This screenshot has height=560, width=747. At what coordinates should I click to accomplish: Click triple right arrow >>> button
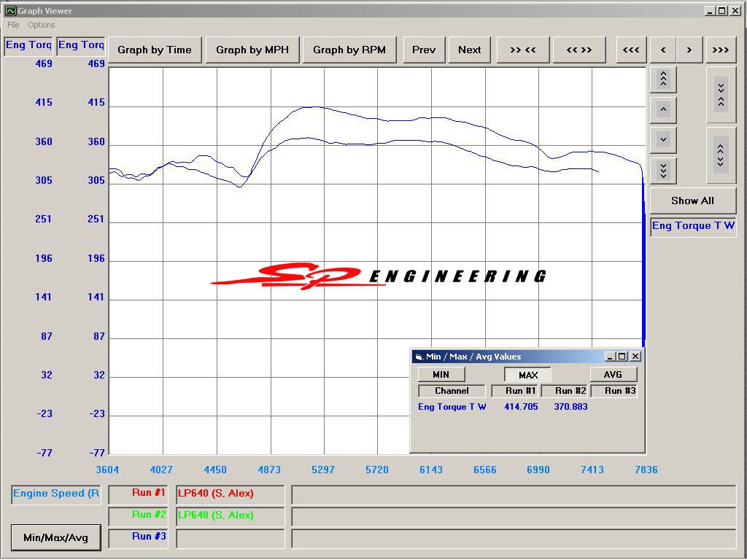(720, 50)
